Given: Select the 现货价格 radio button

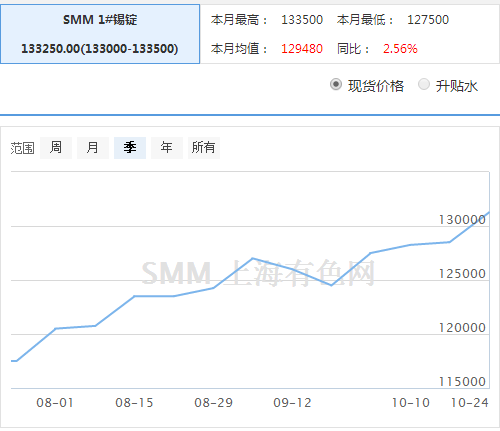Looking at the screenshot, I should click(336, 84).
